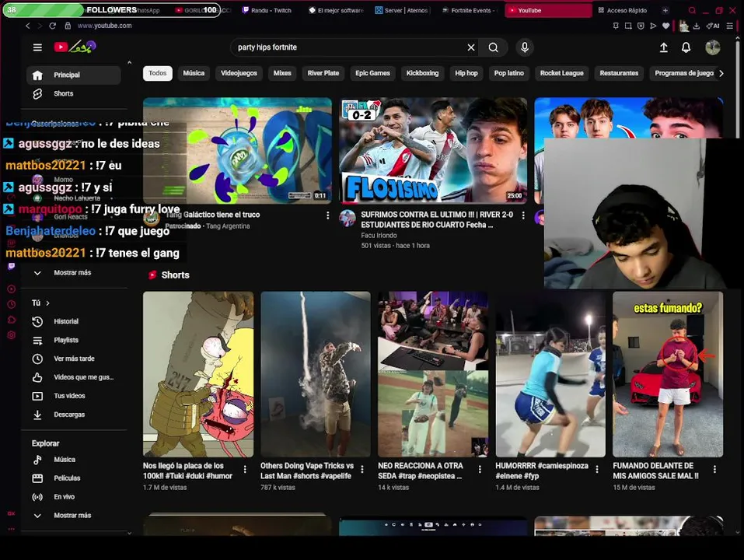Click the www.youtube.com address bar

pyautogui.click(x=105, y=26)
